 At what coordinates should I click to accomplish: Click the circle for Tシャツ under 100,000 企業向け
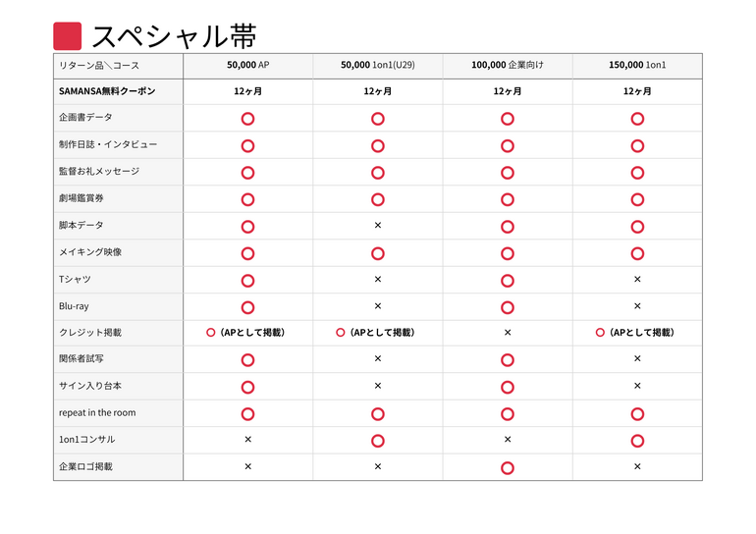[508, 280]
